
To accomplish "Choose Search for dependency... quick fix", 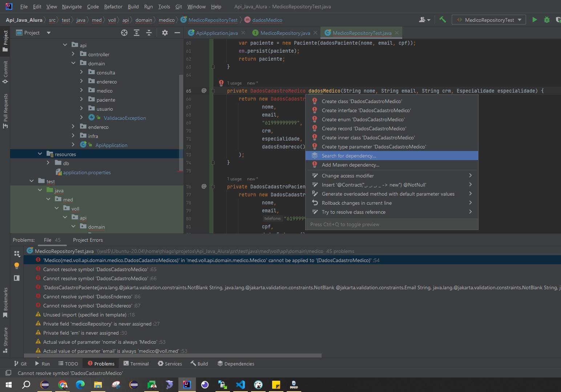I will click(x=392, y=156).
